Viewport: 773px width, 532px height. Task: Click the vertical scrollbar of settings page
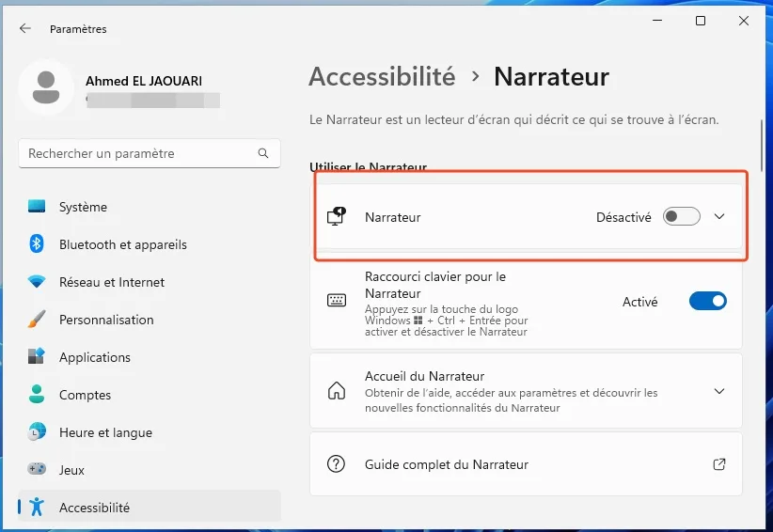(x=762, y=146)
